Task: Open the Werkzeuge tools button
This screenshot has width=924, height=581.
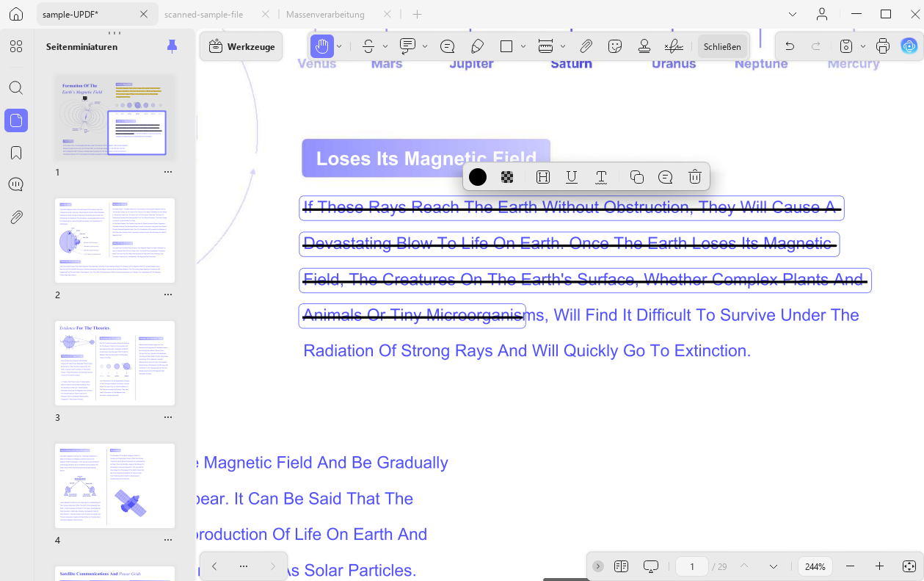Action: click(x=241, y=46)
